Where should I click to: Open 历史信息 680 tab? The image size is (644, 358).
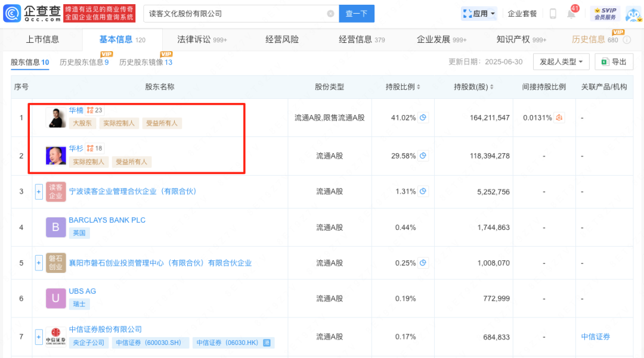595,40
